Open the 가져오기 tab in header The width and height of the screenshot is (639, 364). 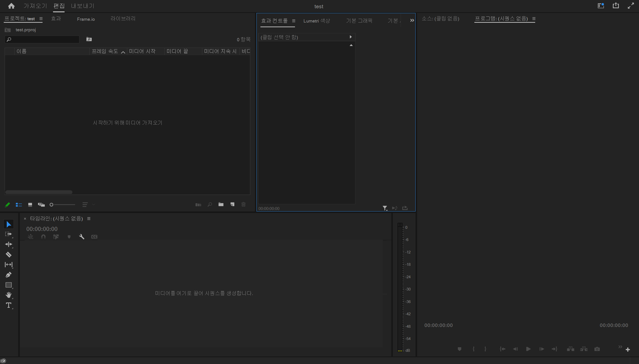[x=35, y=6]
